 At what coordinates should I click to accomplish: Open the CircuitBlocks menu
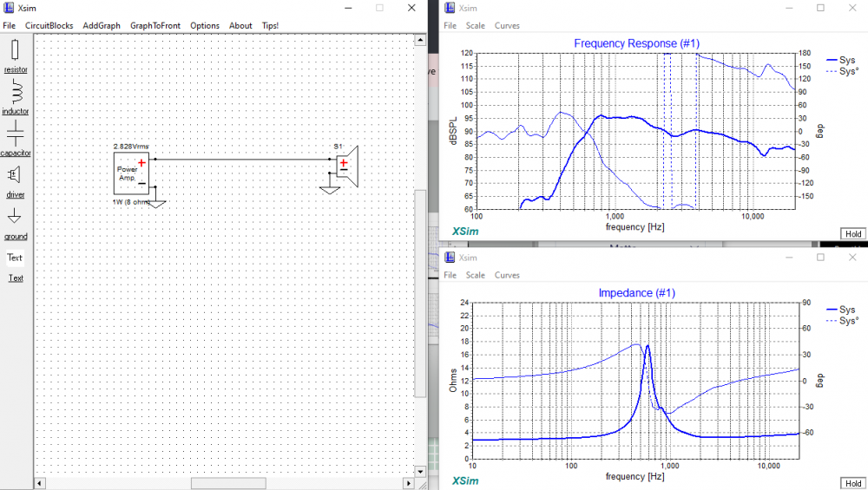[49, 26]
